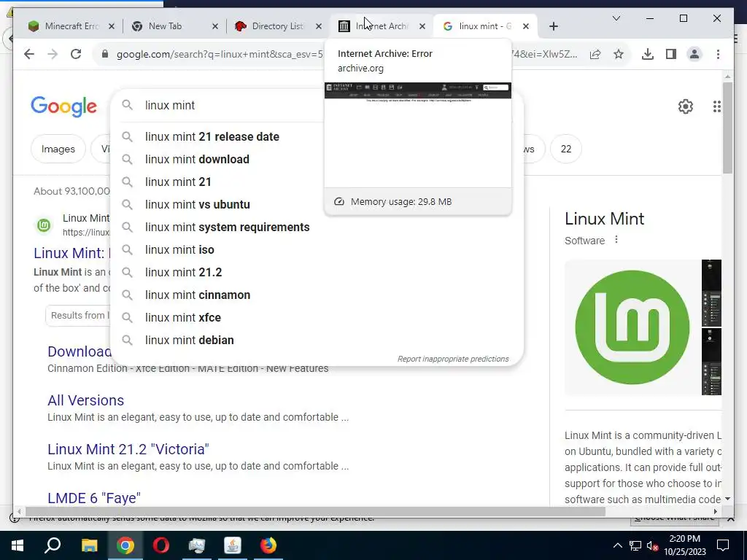Choose suggestion linux mint 21.2

[317, 273]
